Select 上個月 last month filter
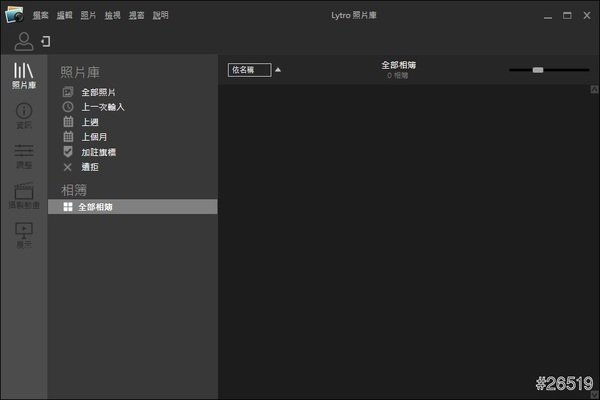Viewport: 600px width, 400px height. click(x=94, y=137)
